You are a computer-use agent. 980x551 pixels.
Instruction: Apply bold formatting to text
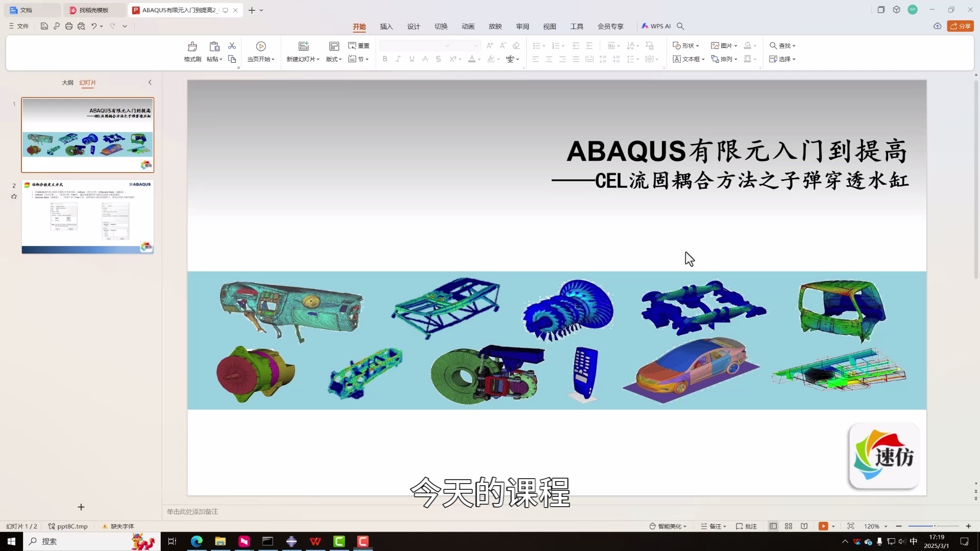coord(384,59)
